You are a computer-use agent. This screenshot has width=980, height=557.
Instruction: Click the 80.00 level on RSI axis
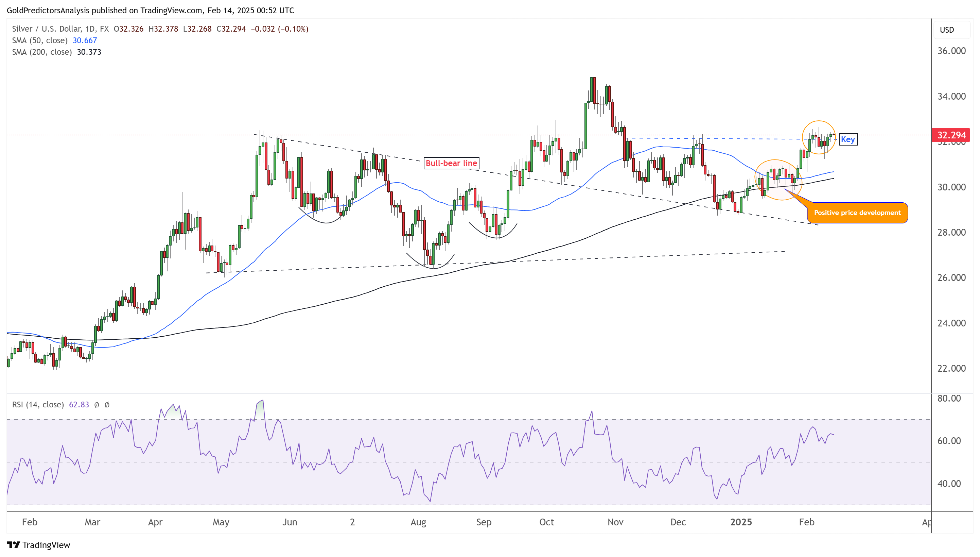pos(949,399)
